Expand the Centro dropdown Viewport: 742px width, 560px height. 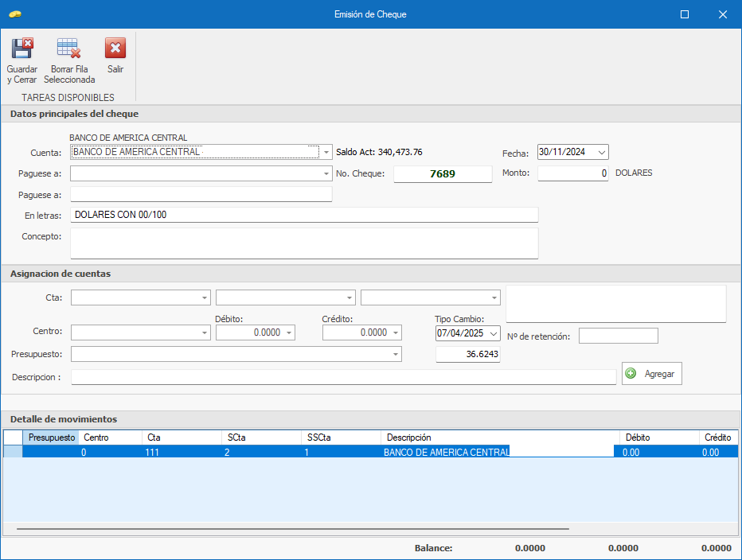coord(205,332)
